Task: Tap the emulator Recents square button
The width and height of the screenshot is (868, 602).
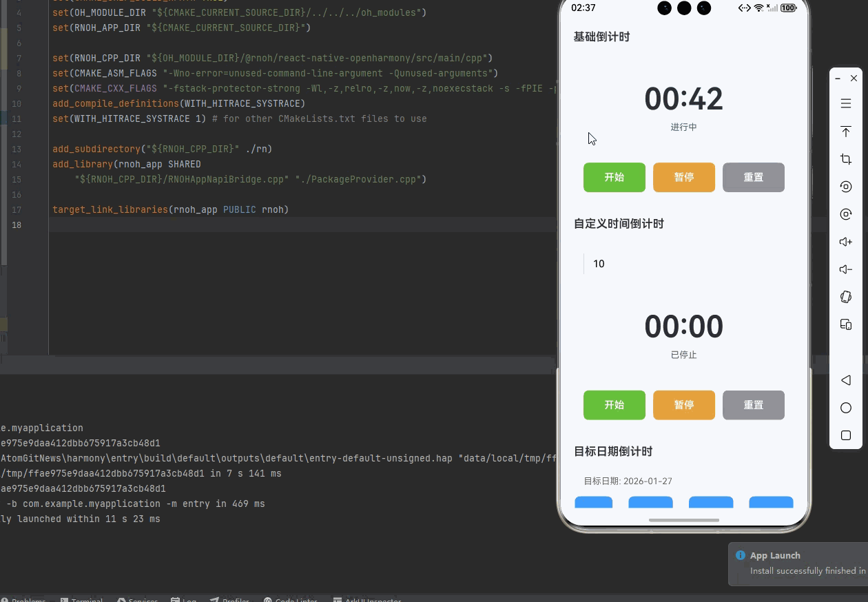Action: pyautogui.click(x=846, y=435)
